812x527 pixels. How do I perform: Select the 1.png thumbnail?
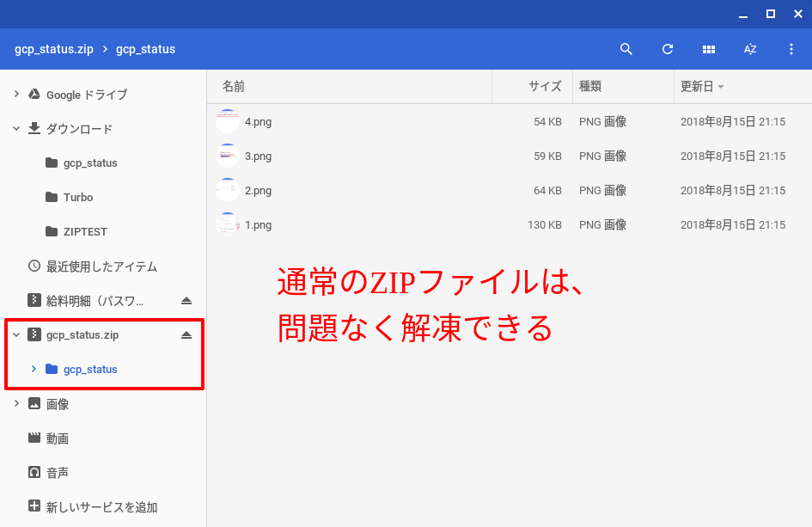pyautogui.click(x=228, y=224)
